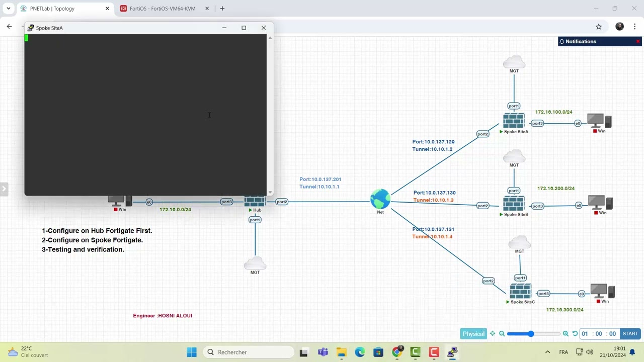Open Microsoft Teams from the taskbar
The width and height of the screenshot is (644, 362).
coord(323,352)
